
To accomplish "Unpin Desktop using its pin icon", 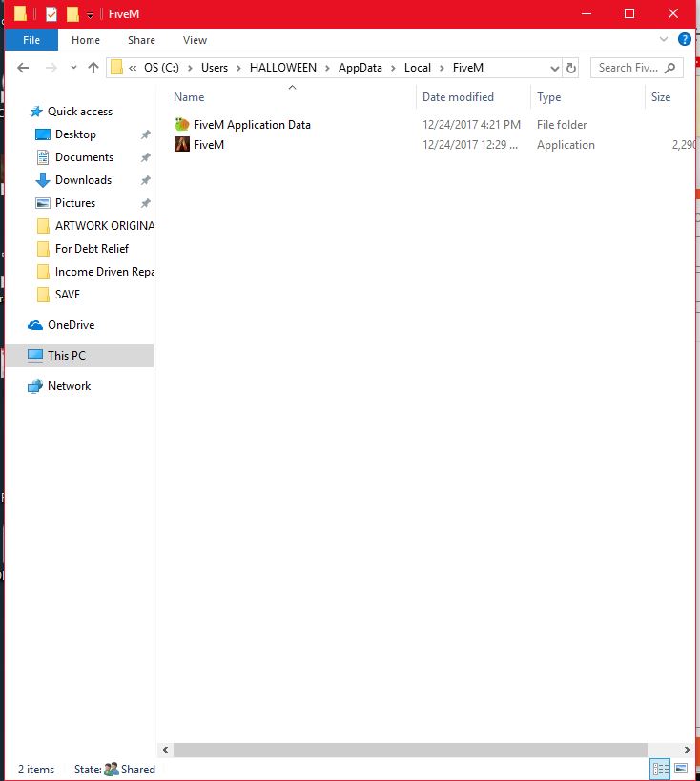I will coord(145,134).
